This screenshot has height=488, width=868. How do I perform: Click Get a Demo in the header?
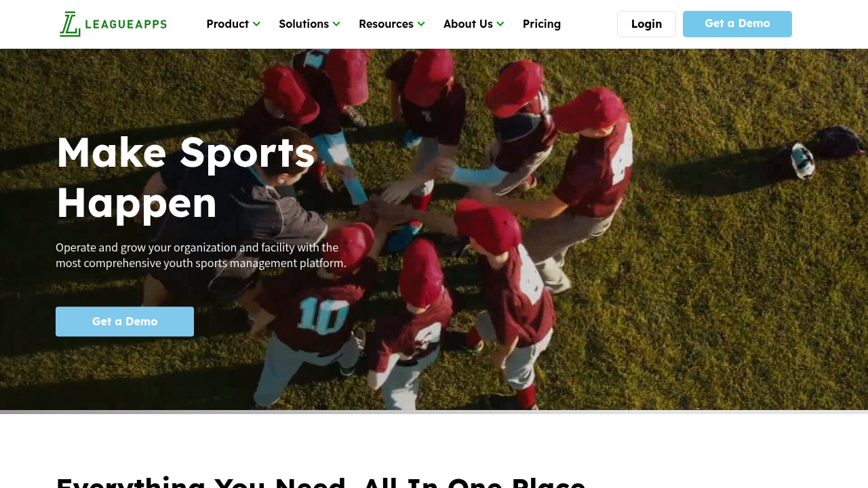click(737, 24)
